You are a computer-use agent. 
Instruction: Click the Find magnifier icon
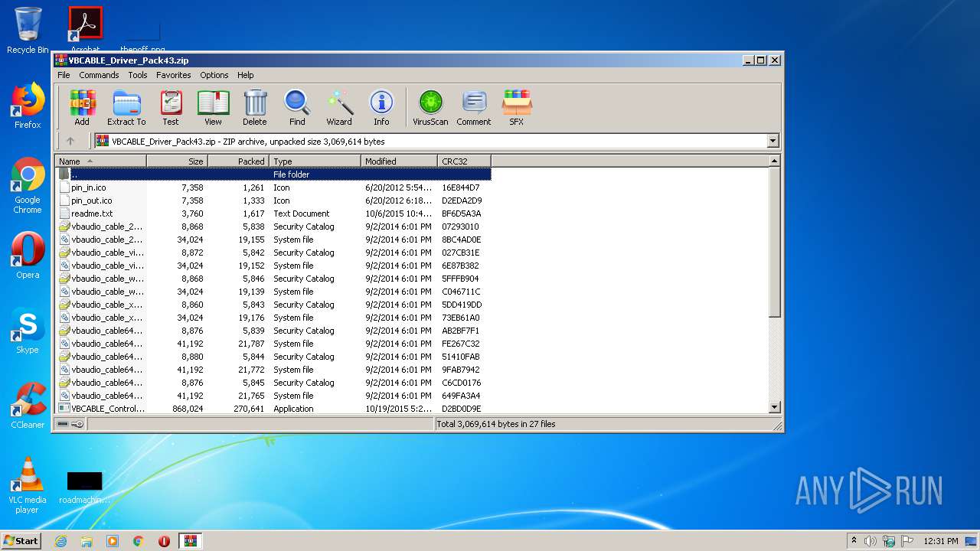coord(297,107)
